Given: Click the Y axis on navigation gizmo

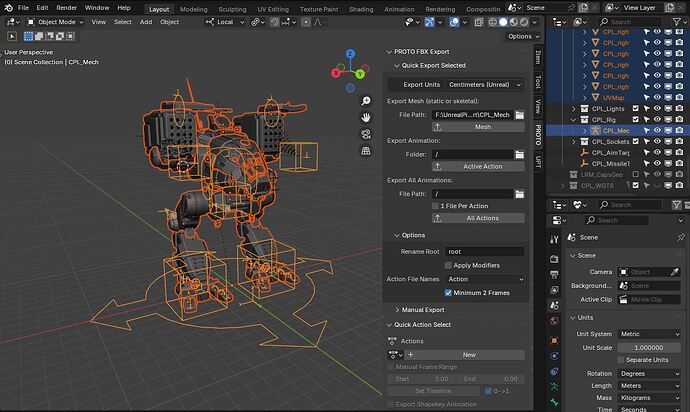Looking at the screenshot, I should click(360, 74).
